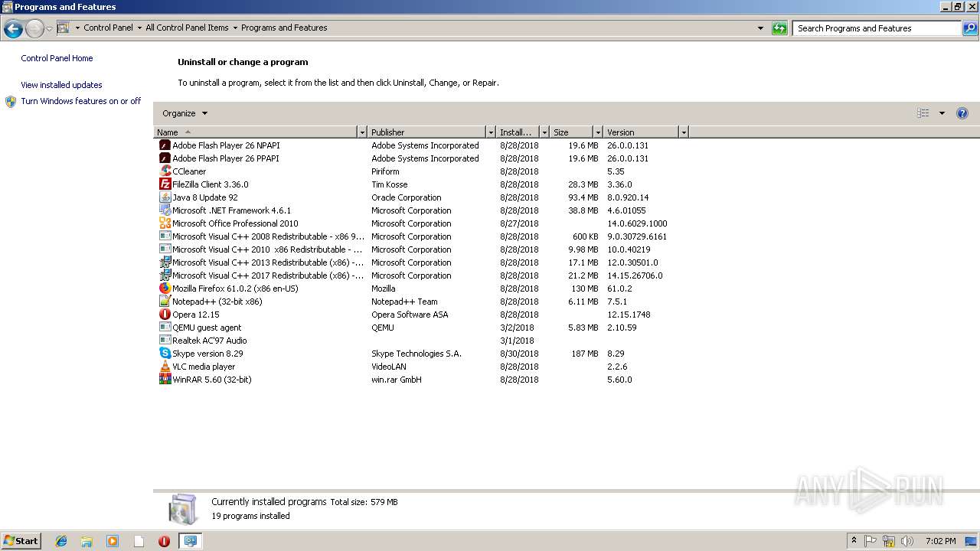980x551 pixels.
Task: Click the Adobe Flash Player 26 PPAPI icon
Action: click(x=165, y=158)
